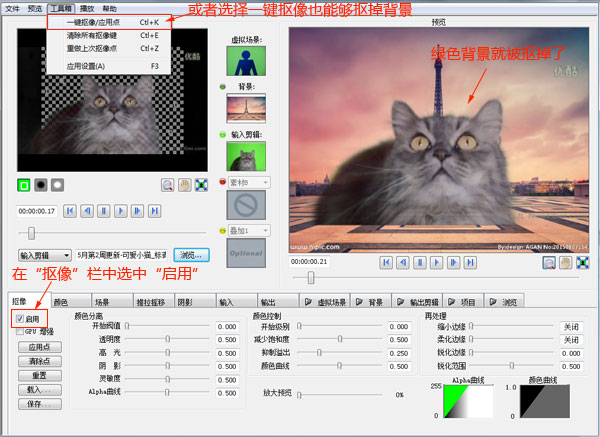Click the 应用点 button
This screenshot has width=600, height=437.
pyautogui.click(x=40, y=347)
